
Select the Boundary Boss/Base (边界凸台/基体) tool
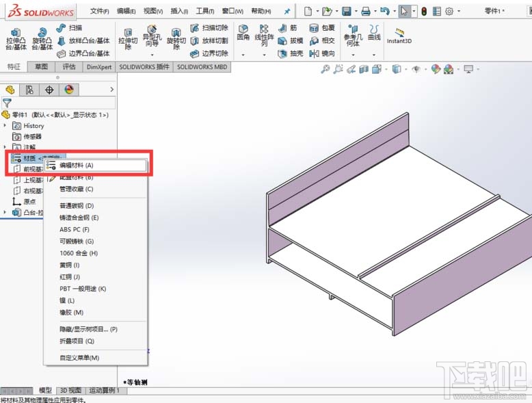83,53
